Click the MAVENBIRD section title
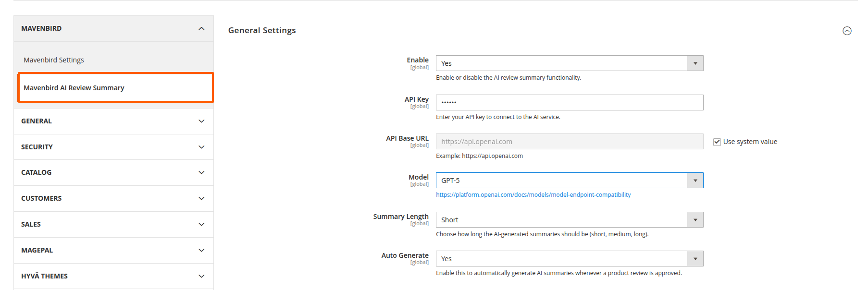 41,28
